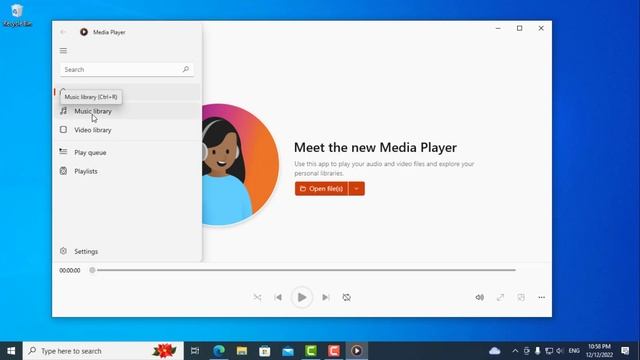Toggle the repeat mode button
The image size is (640, 360).
347,297
